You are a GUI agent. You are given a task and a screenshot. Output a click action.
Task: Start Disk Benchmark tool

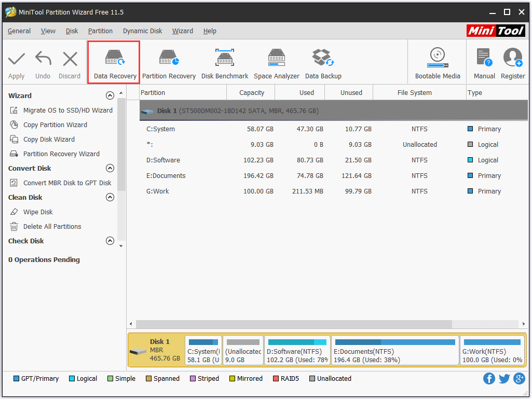tap(225, 64)
